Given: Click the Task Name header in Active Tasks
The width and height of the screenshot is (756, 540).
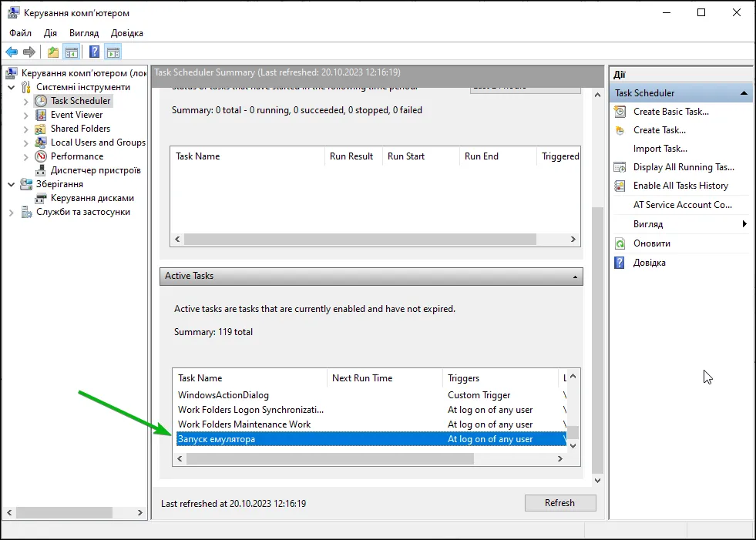Looking at the screenshot, I should tap(250, 378).
